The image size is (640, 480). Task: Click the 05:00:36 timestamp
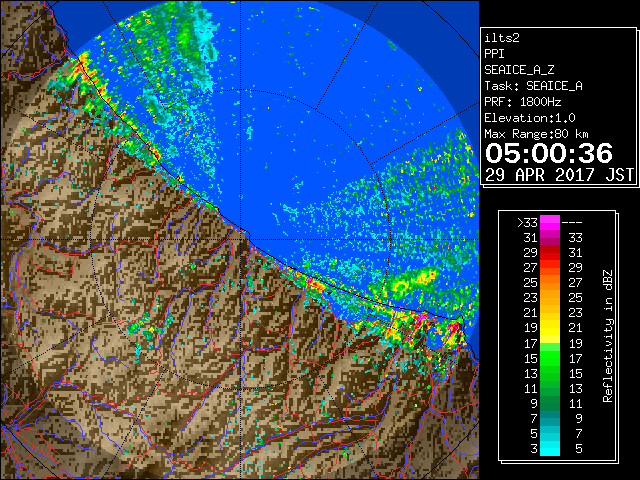click(x=549, y=153)
